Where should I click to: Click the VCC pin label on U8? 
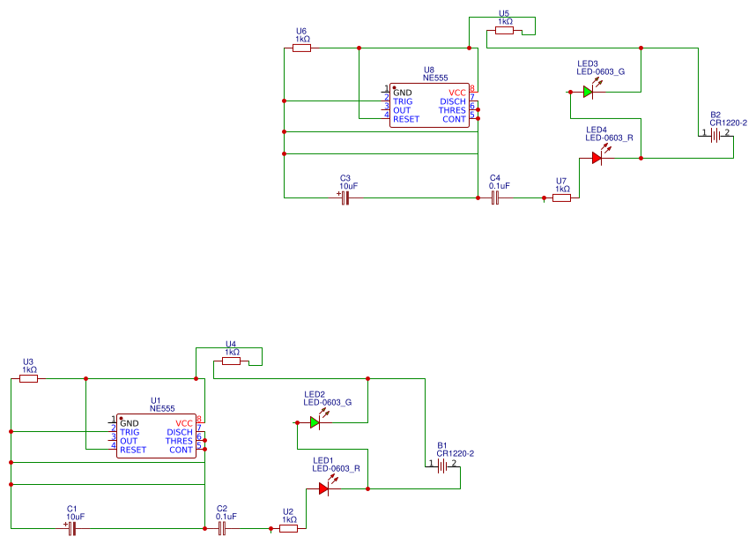tap(457, 93)
